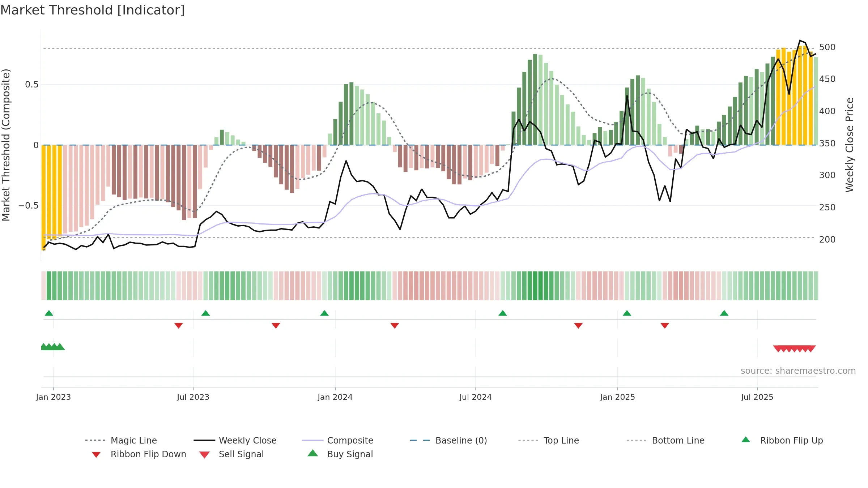
Task: Select the ribbon flip down marker after Jan 2025
Action: point(665,326)
